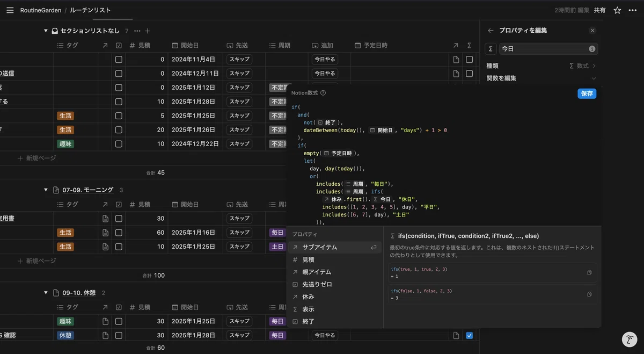
Task: Close the プロパティを編集 panel
Action: [x=592, y=31]
